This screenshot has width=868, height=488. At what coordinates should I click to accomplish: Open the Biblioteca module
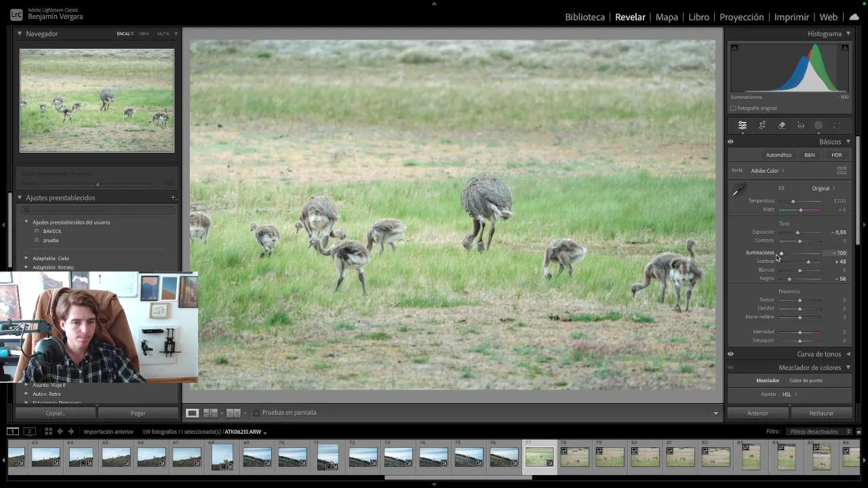(x=585, y=17)
